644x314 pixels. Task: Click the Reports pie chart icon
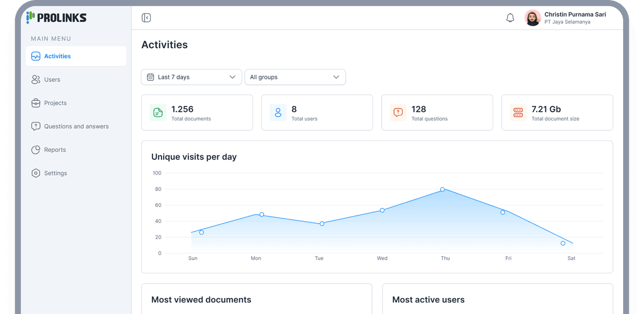36,150
